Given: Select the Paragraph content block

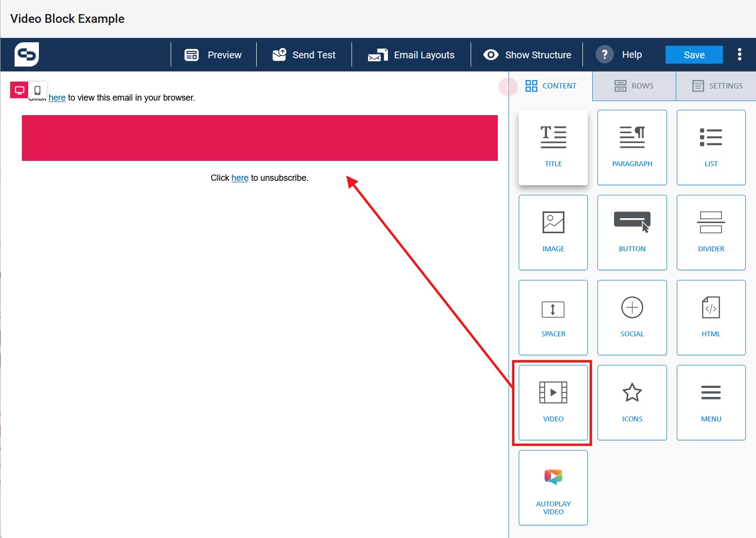Looking at the screenshot, I should click(632, 147).
